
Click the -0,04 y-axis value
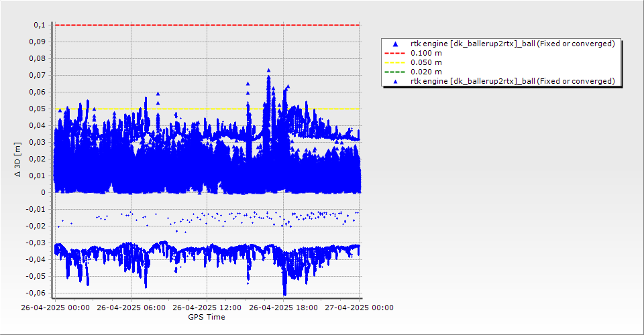pos(36,259)
